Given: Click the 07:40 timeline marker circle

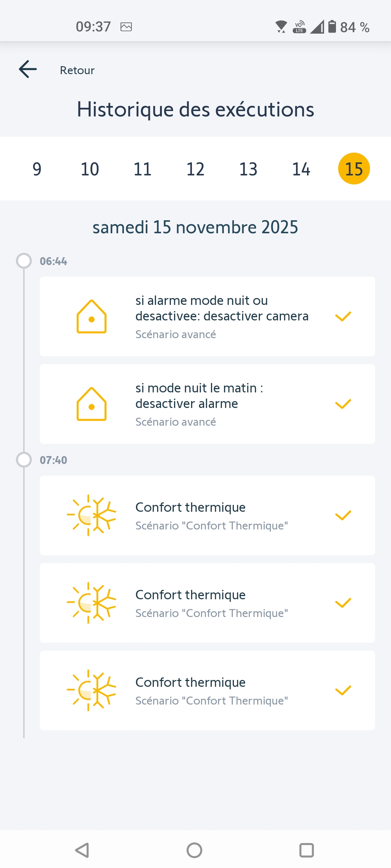Looking at the screenshot, I should (24, 460).
